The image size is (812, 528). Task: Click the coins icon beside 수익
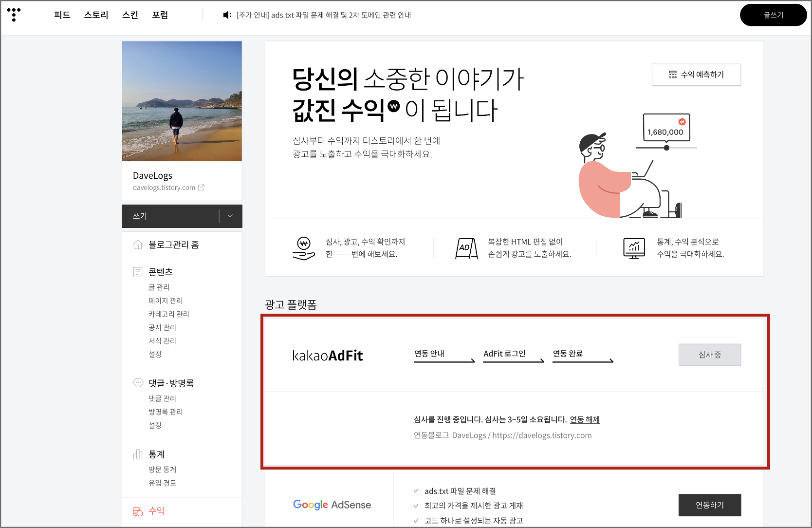click(138, 511)
